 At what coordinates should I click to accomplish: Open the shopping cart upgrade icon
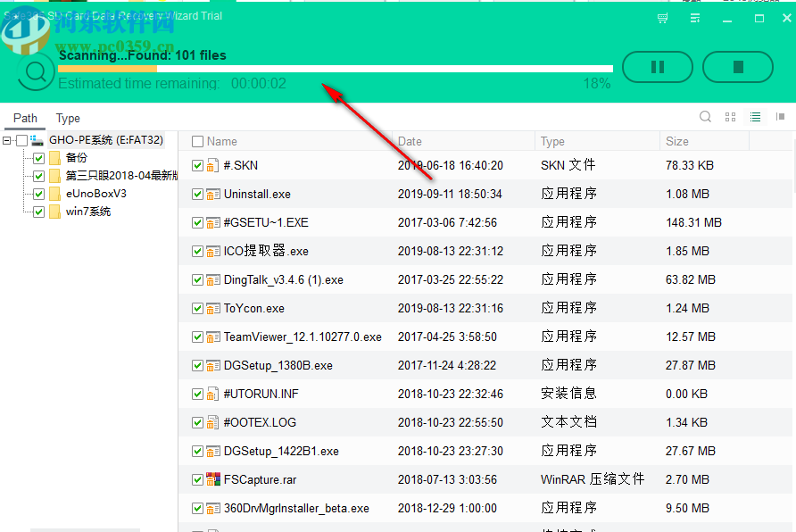pos(661,17)
